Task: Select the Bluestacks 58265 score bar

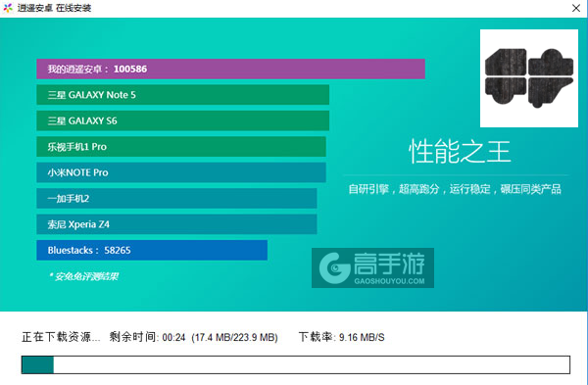Action: coord(152,250)
